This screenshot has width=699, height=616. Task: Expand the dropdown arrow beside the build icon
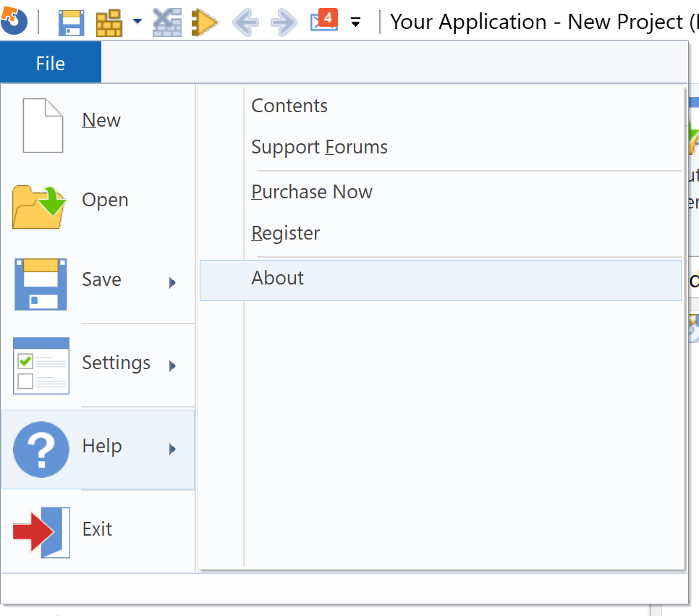point(136,22)
